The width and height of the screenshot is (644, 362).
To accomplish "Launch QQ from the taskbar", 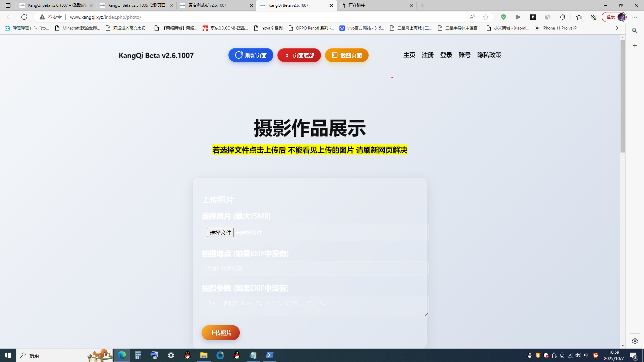I will (x=187, y=355).
